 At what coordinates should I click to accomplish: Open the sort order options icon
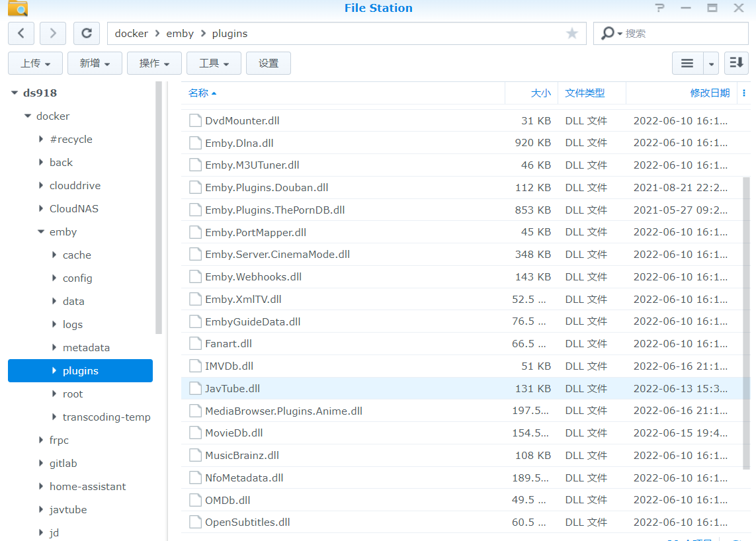[736, 63]
